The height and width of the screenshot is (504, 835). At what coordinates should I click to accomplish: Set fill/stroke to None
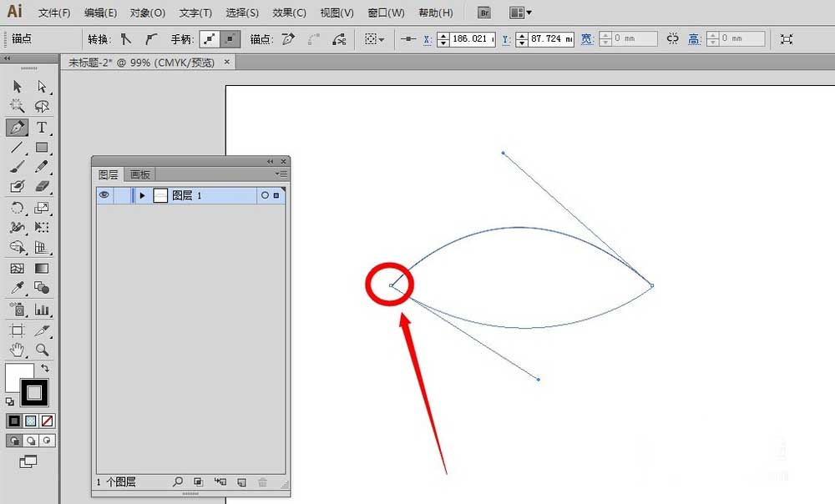point(47,421)
